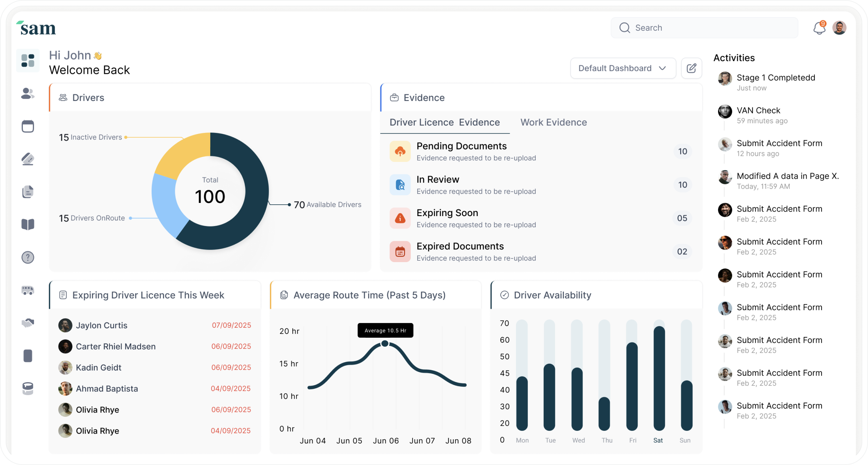Click Jaylon Curtis in expiring licences
Viewport: 868px width, 465px height.
pyautogui.click(x=102, y=325)
